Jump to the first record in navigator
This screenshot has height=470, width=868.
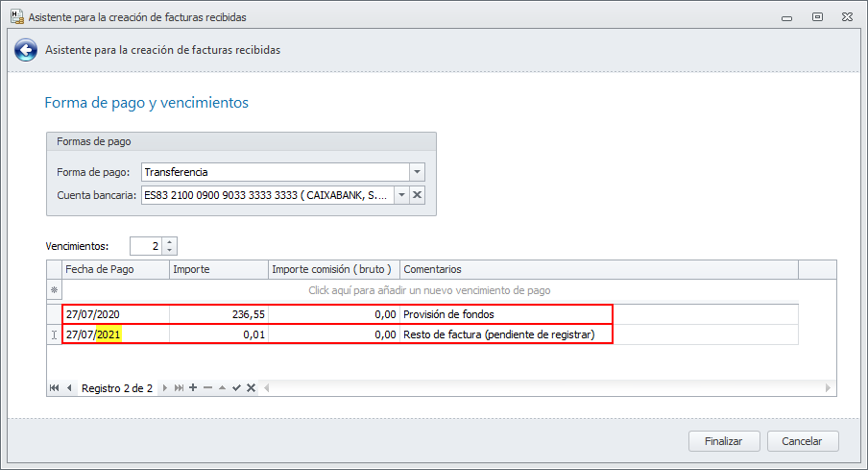pos(54,388)
